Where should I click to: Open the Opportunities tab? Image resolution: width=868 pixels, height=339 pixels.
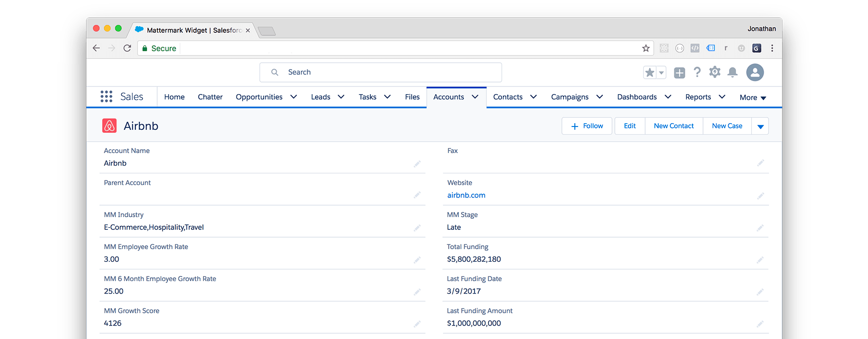coord(259,97)
